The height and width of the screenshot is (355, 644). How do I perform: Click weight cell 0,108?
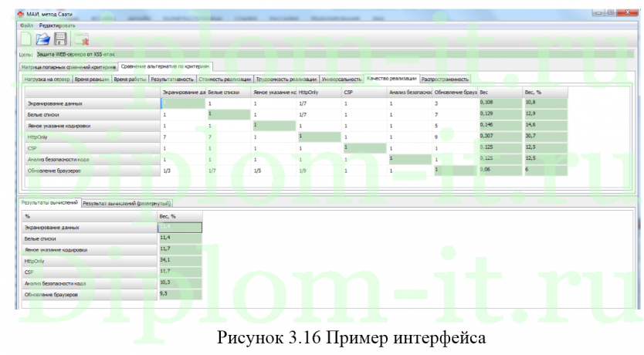500,103
